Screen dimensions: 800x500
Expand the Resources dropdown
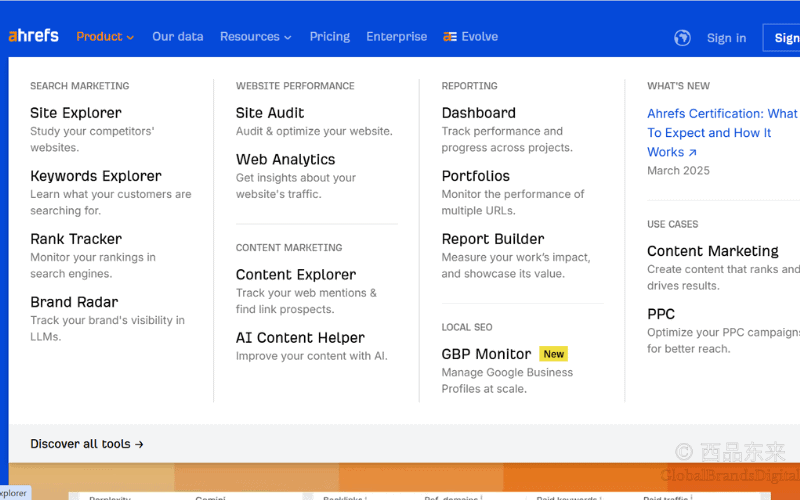(x=255, y=37)
